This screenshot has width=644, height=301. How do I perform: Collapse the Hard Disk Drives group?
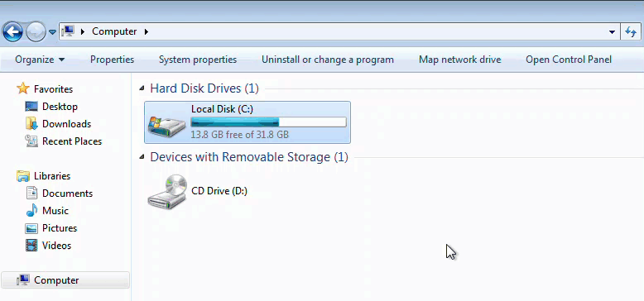tap(142, 88)
